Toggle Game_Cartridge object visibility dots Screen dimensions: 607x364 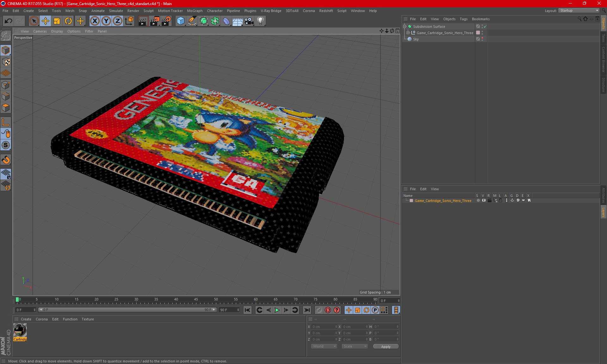tap(482, 33)
